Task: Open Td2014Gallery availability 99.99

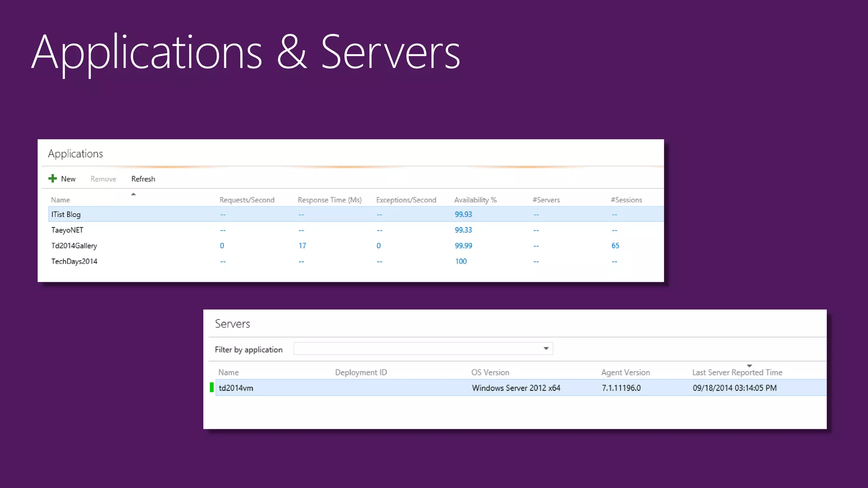Action: point(463,246)
